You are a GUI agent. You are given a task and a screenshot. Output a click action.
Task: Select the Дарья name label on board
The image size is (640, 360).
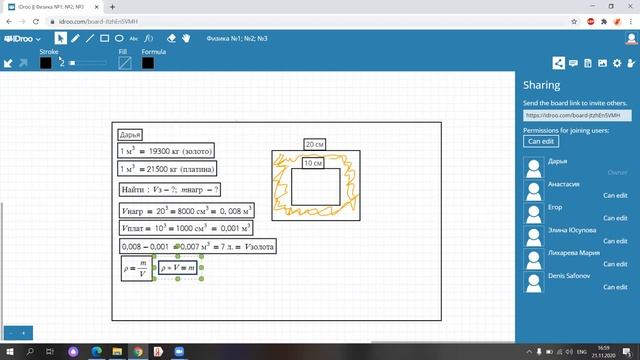(130, 135)
